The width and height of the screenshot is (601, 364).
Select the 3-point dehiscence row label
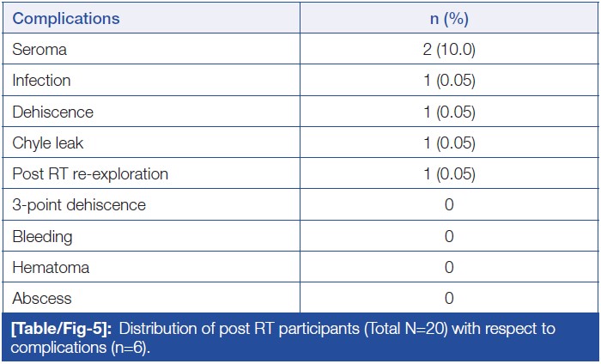[79, 205]
